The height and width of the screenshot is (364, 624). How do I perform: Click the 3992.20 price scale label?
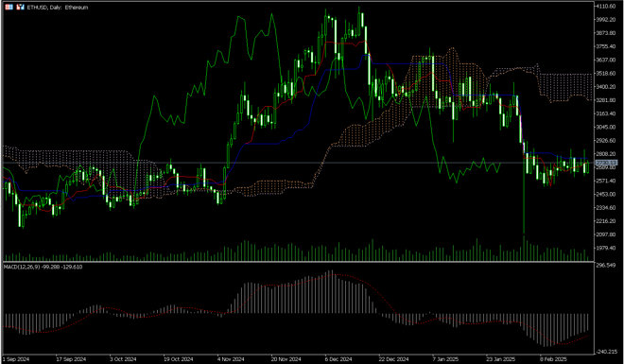[606, 20]
